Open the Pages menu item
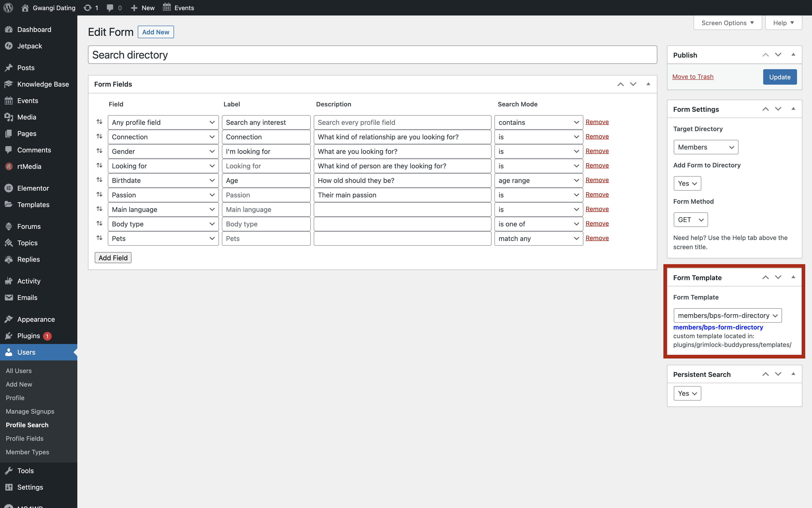Screen dimensions: 812x508 [x=27, y=134]
